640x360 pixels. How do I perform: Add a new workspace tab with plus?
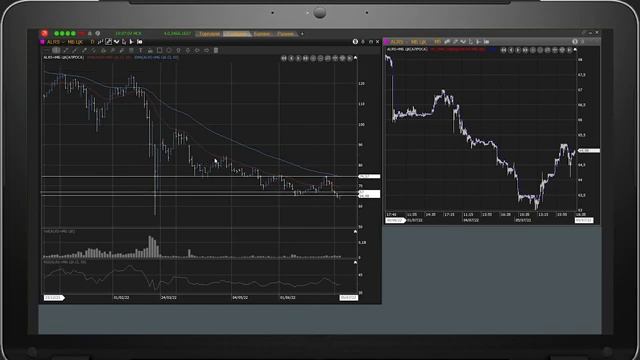click(302, 34)
